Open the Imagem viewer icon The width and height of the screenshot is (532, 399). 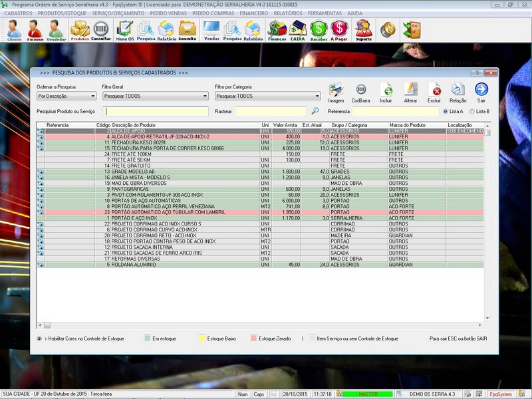334,91
